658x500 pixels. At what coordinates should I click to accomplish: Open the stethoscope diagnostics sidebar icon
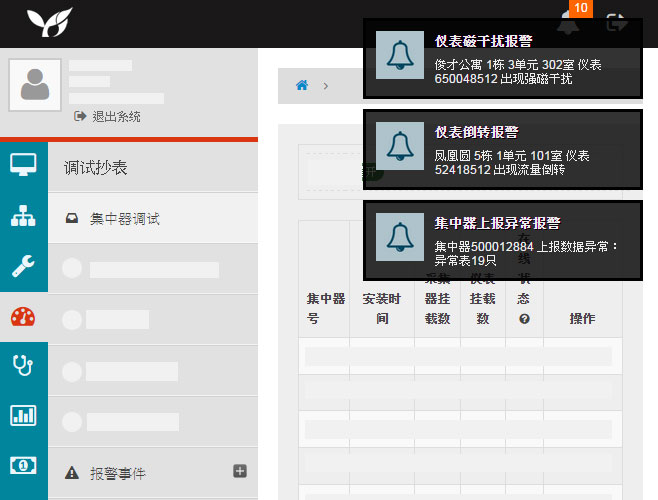tap(23, 366)
